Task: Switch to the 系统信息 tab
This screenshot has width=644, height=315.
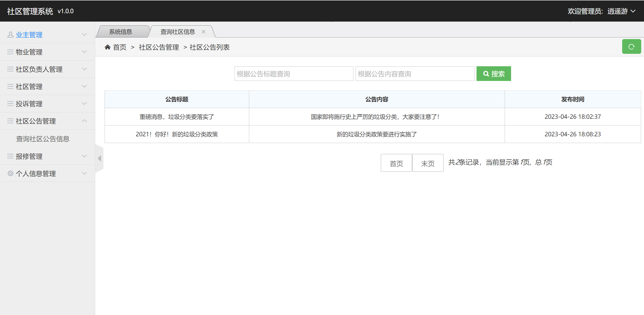Action: pos(121,31)
